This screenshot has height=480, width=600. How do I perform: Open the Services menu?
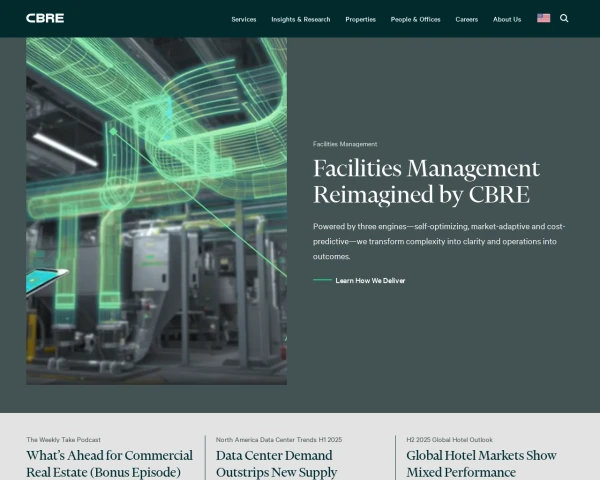(x=243, y=19)
